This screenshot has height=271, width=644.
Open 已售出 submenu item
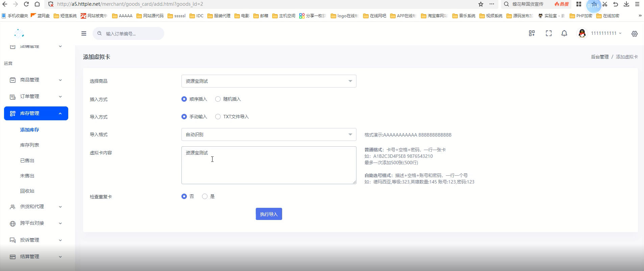(27, 161)
